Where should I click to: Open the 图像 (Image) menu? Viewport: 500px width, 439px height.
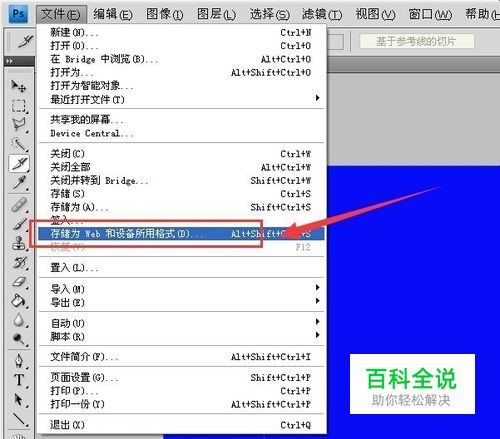[x=165, y=14]
